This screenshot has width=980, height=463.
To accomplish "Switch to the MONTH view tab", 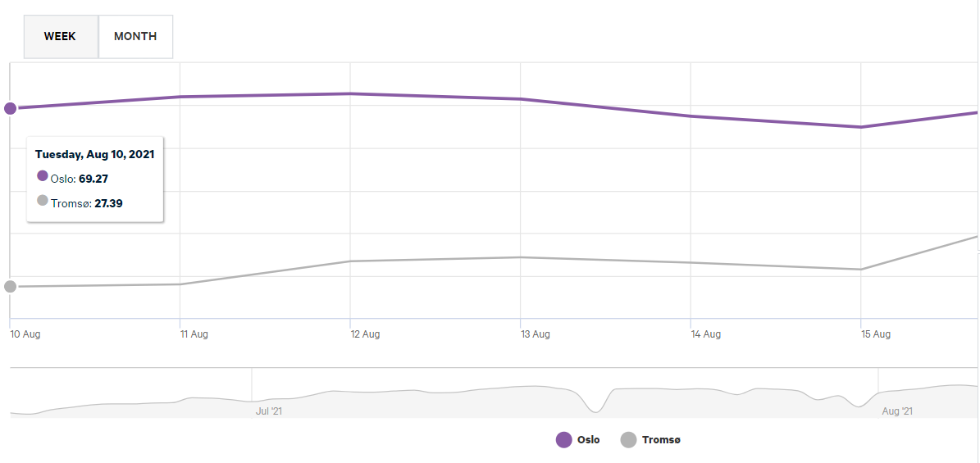I will coord(135,36).
